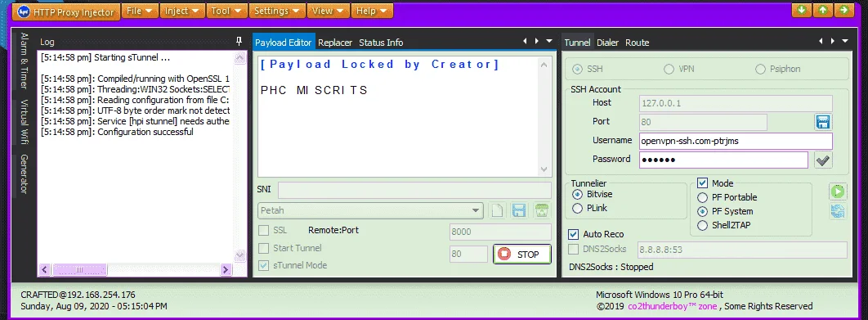Select the Bitvise tunnelier option
Viewport: 868px width, 320px height.
[x=577, y=195]
